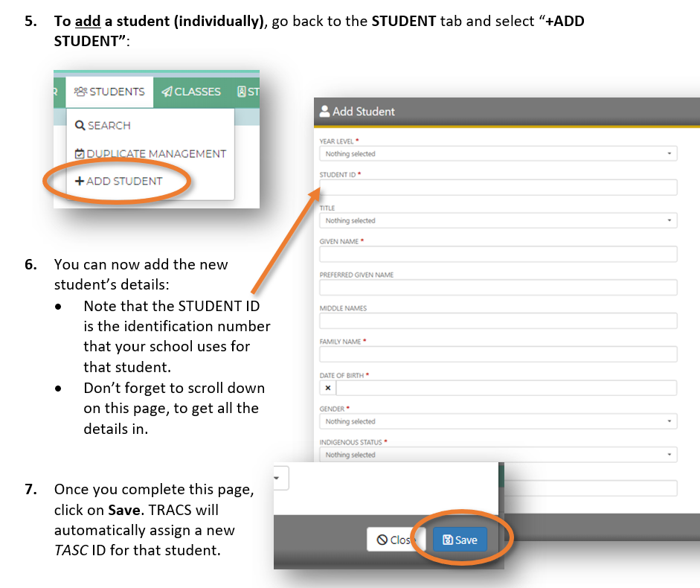
Task: Focus the GIVEN NAME text box
Action: [498, 255]
